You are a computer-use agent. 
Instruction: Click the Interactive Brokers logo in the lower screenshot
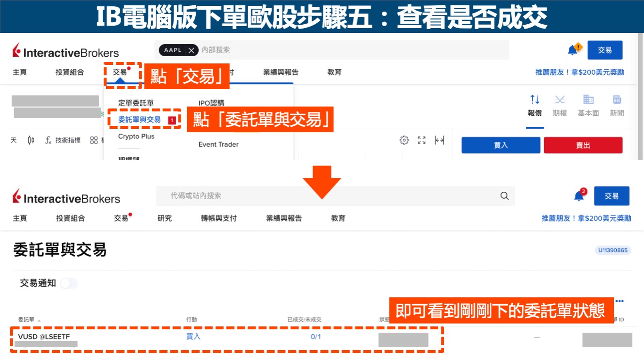[66, 197]
